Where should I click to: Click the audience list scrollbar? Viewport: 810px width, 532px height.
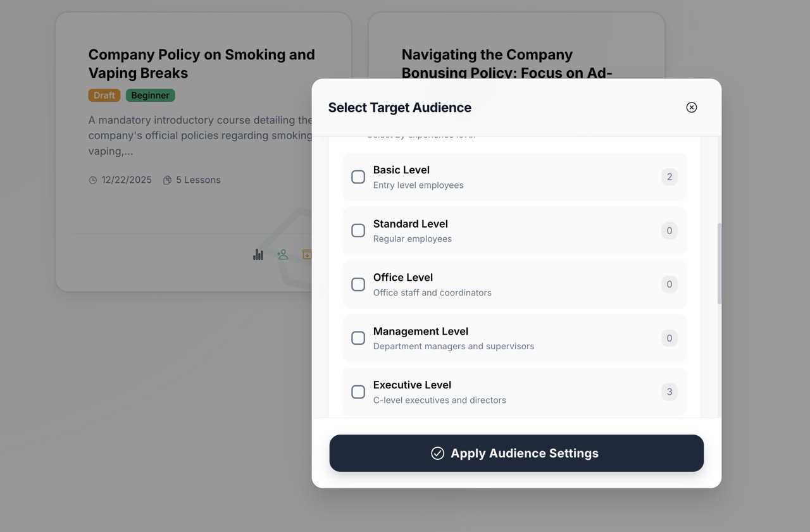click(x=719, y=263)
